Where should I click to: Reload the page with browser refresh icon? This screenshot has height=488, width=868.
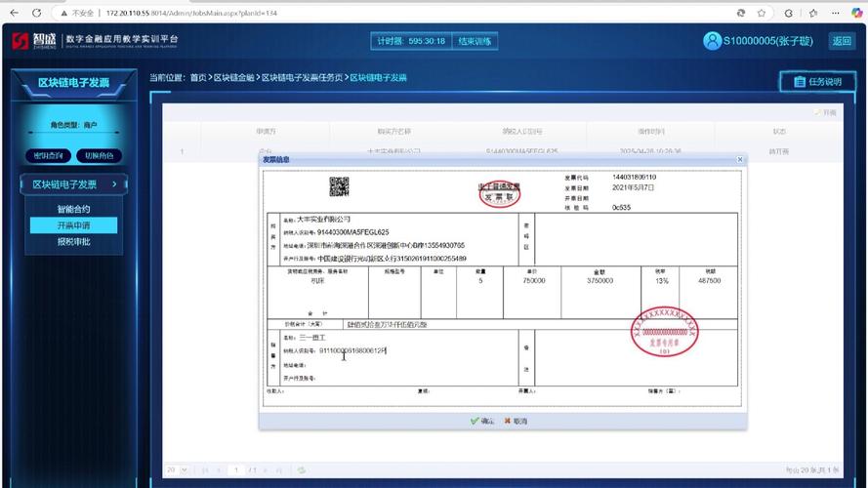click(x=37, y=13)
